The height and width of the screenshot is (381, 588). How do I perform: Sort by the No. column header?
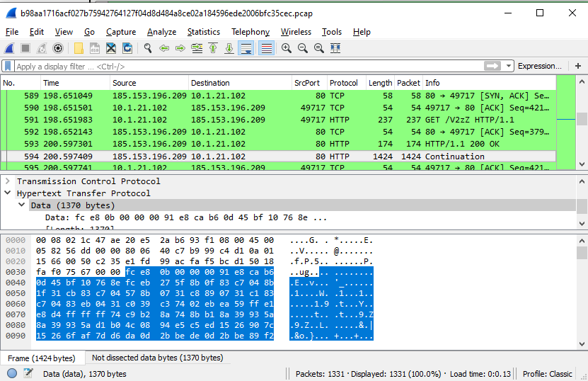[x=21, y=83]
